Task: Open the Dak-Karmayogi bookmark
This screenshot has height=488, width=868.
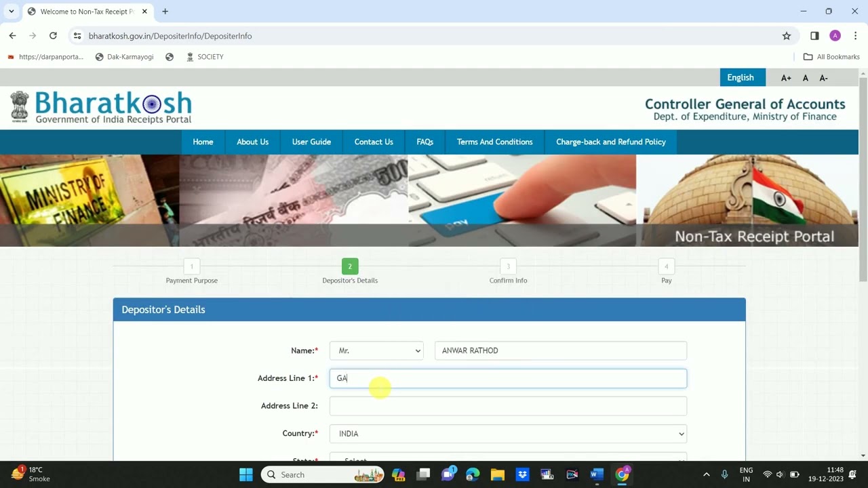Action: pos(125,57)
